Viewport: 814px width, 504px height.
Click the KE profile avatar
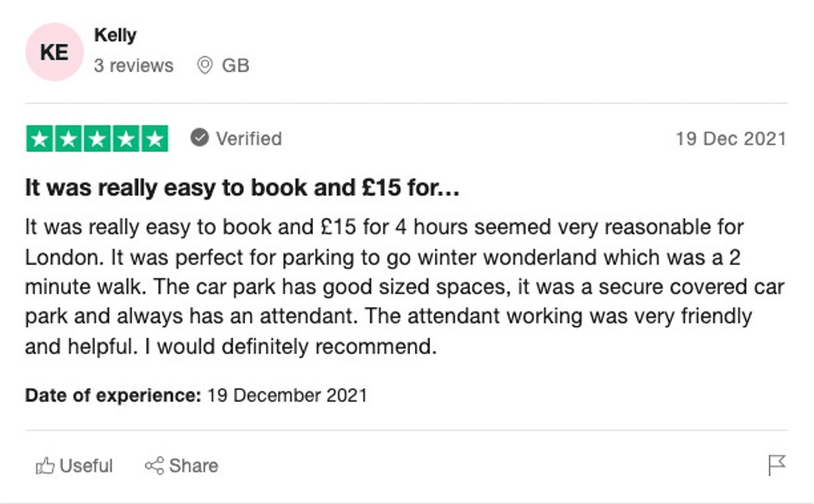54,52
